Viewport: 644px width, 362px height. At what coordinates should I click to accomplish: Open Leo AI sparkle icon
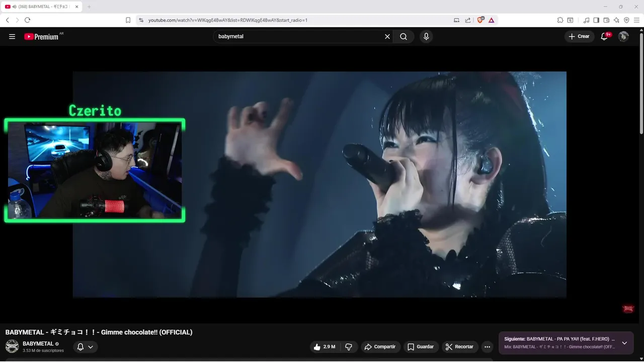click(x=616, y=20)
